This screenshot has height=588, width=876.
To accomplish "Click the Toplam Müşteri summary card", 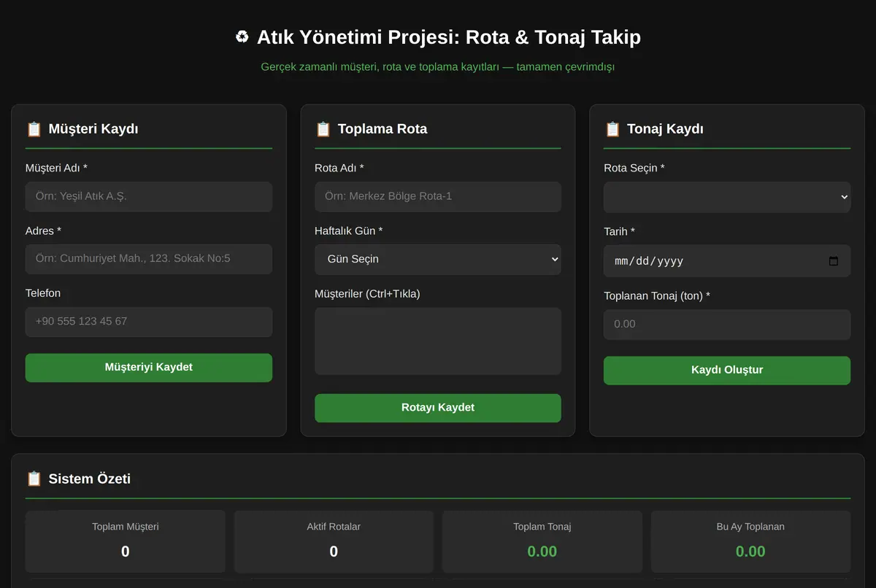I will pyautogui.click(x=126, y=541).
